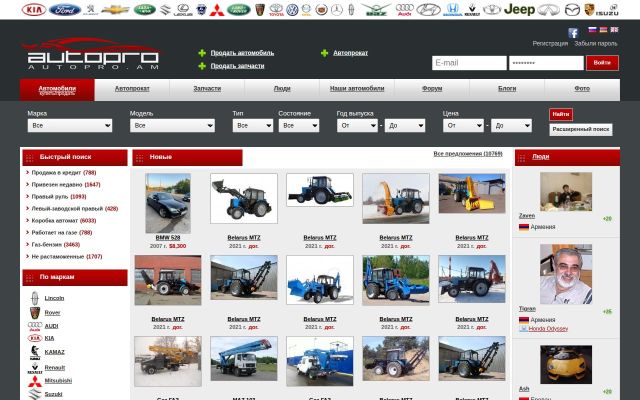Open the Цена 'От' dropdown
640x400 pixels.
463,125
